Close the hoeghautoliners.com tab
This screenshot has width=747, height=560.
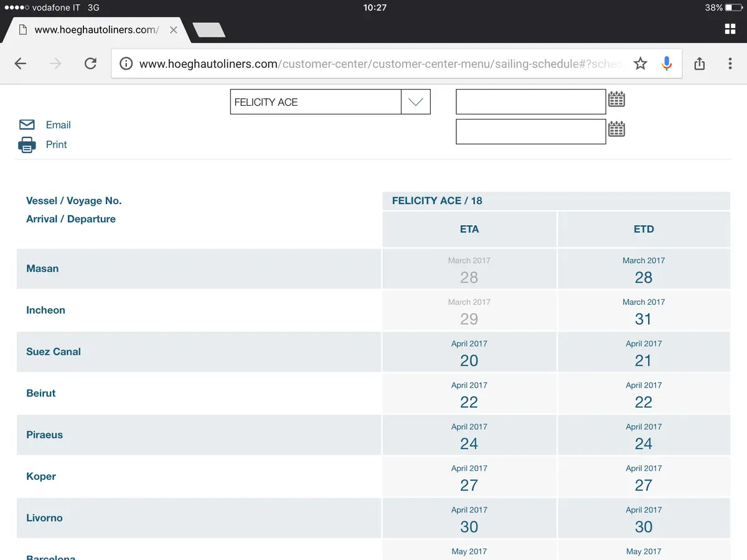click(x=174, y=30)
